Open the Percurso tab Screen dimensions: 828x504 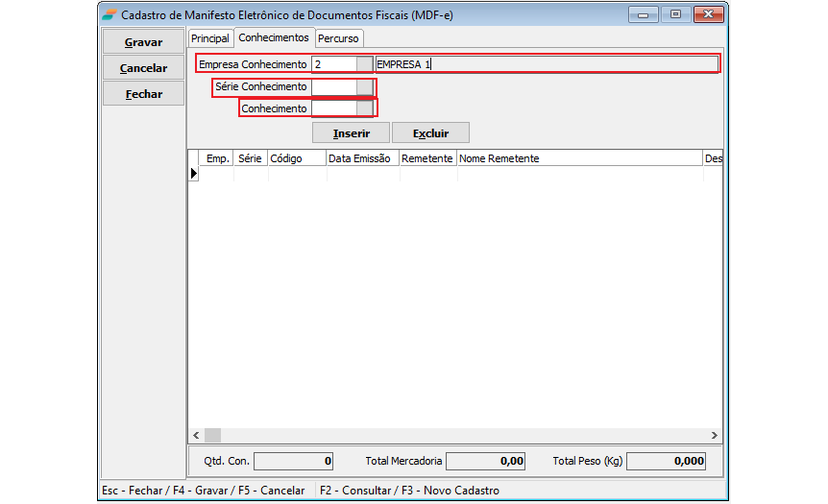[x=338, y=38]
